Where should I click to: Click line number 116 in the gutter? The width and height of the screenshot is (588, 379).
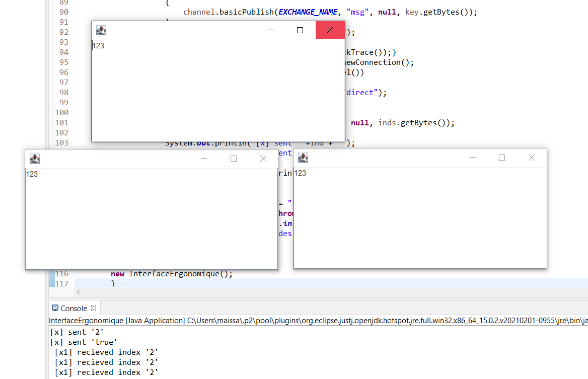click(61, 274)
